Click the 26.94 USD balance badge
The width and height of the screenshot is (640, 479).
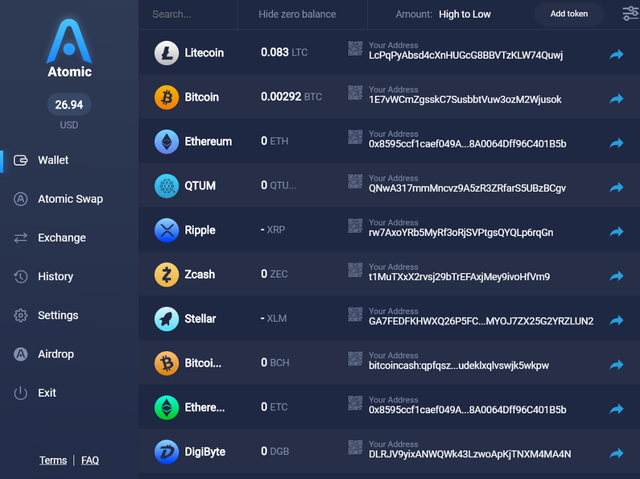(69, 104)
